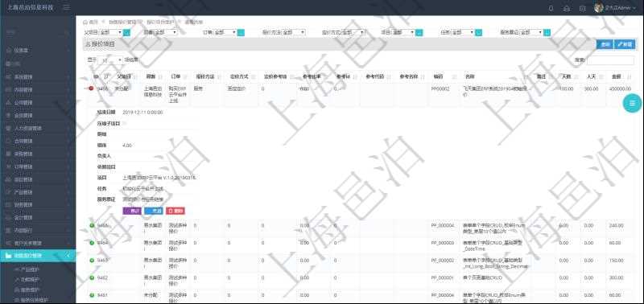
Task: Open the profile avatar in top bar
Action: pyautogui.click(x=599, y=8)
